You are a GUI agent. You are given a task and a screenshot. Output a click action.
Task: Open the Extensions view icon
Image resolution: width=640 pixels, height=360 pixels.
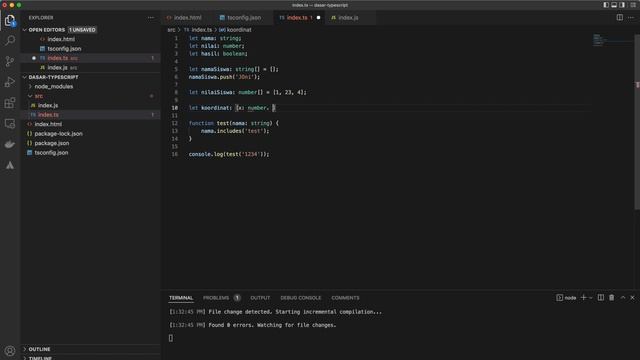point(10,103)
